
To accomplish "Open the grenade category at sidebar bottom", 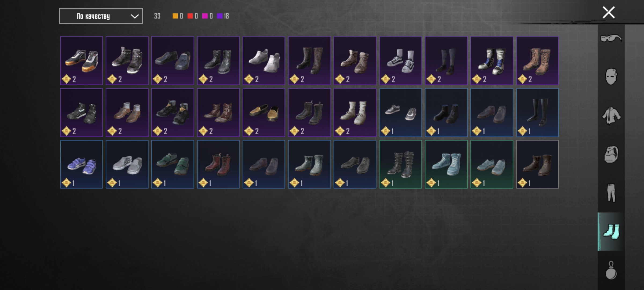I will 611,270.
